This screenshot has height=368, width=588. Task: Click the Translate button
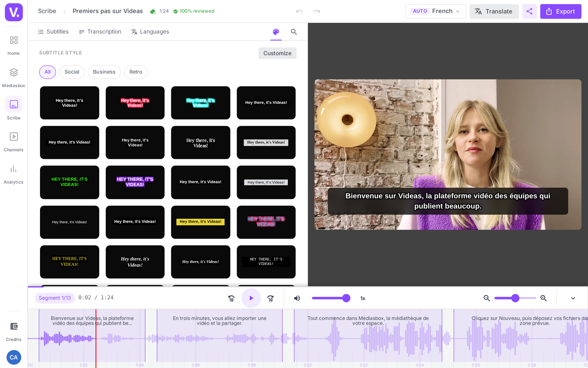[x=494, y=11]
